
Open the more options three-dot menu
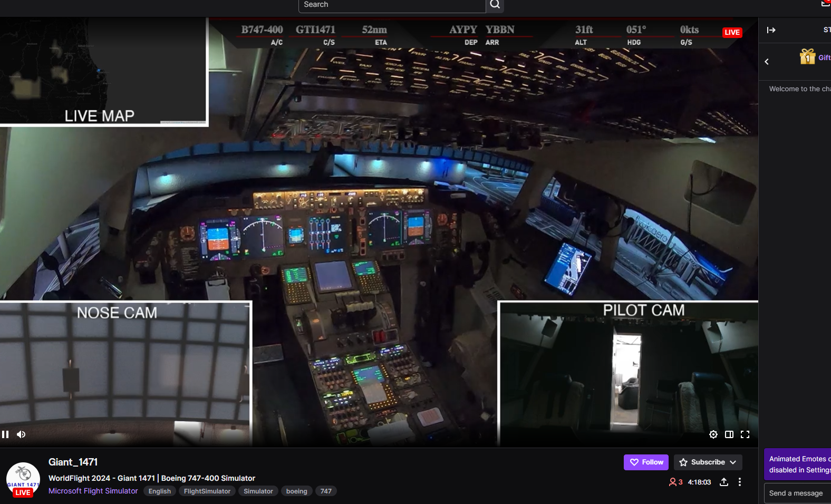click(740, 482)
